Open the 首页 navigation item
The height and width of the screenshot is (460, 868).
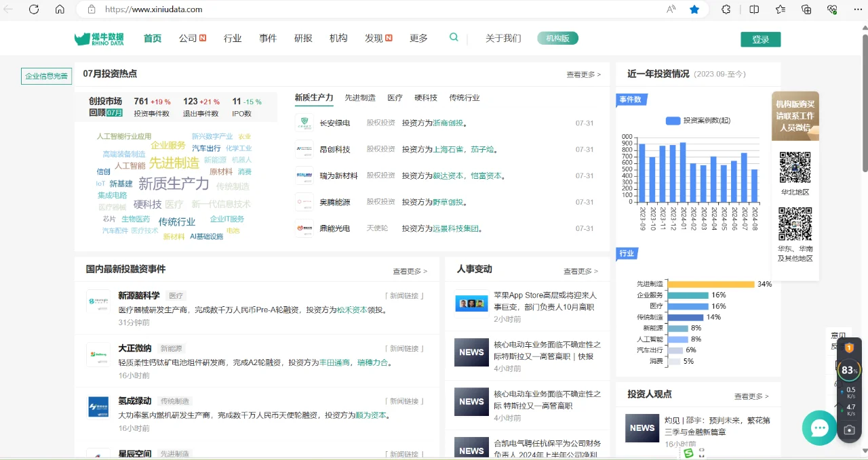pos(153,39)
